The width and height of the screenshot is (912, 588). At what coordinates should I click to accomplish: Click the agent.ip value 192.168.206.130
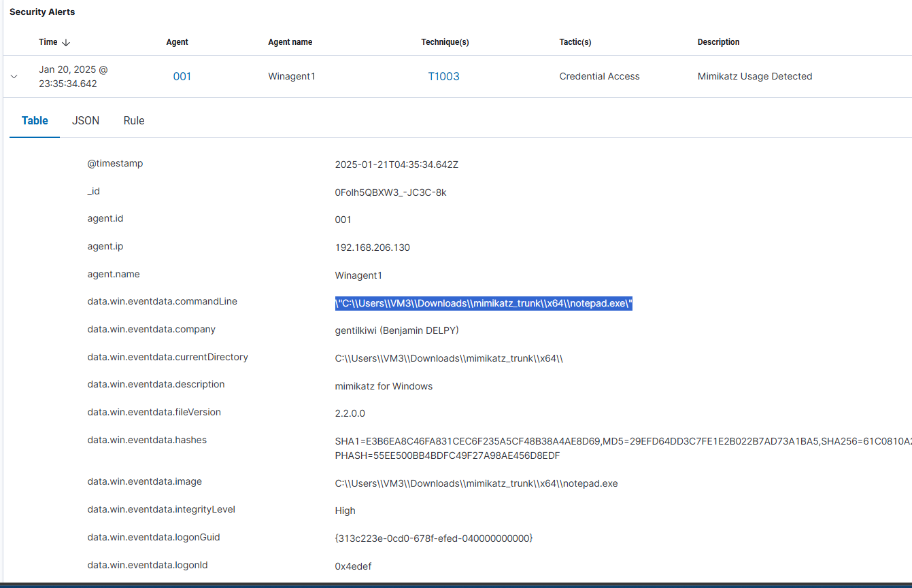(372, 247)
